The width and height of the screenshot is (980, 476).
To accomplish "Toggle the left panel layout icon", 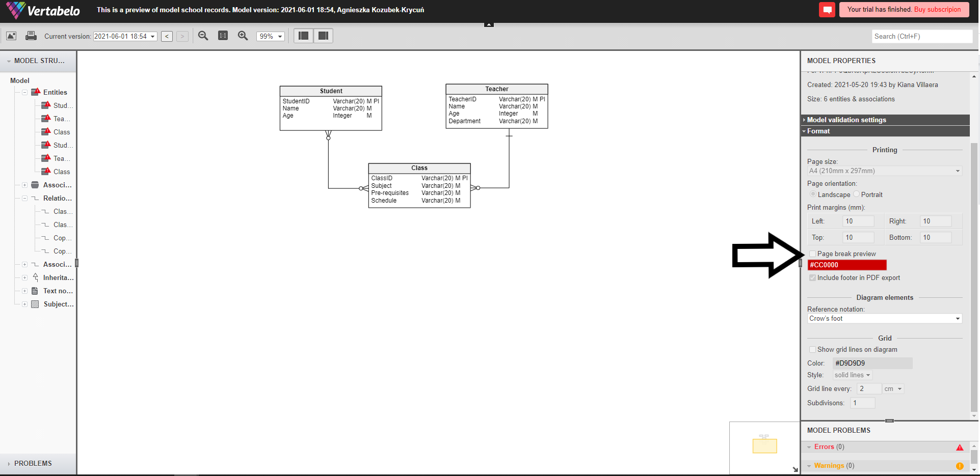I will click(x=304, y=36).
